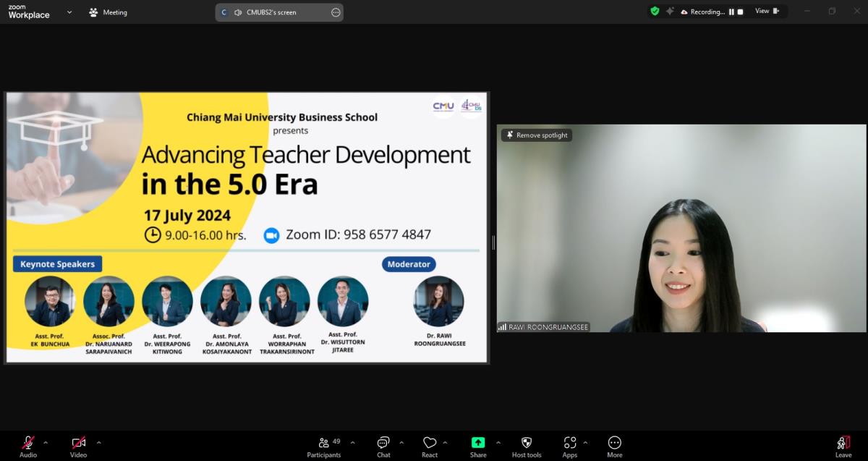This screenshot has height=461, width=868.
Task: Open the Participants panel
Action: click(324, 447)
